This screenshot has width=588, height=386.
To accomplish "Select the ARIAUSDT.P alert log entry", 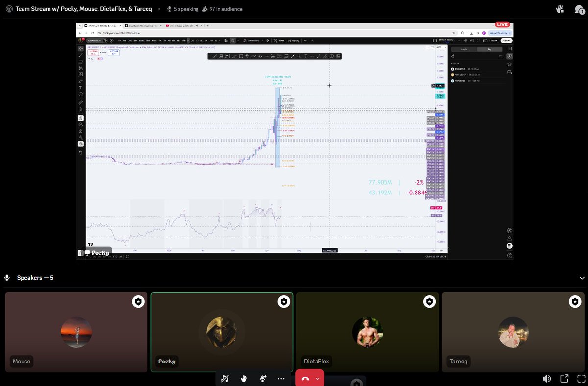I will pyautogui.click(x=478, y=81).
